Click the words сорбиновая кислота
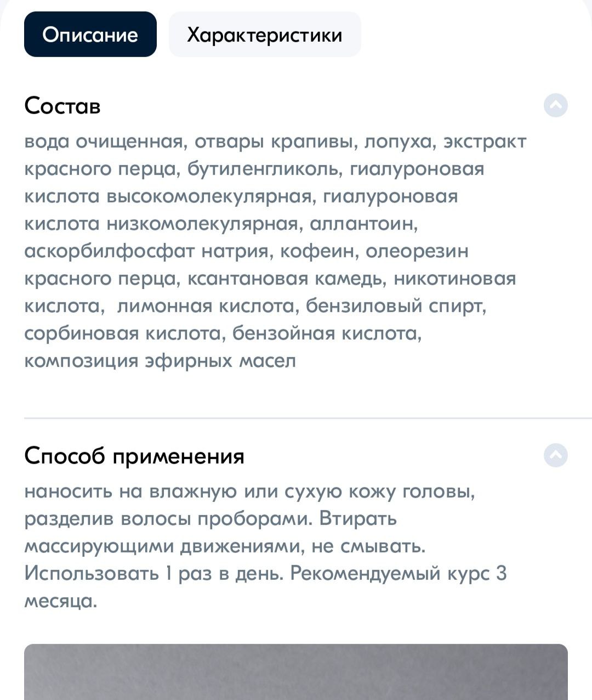The height and width of the screenshot is (700, 592). click(125, 334)
